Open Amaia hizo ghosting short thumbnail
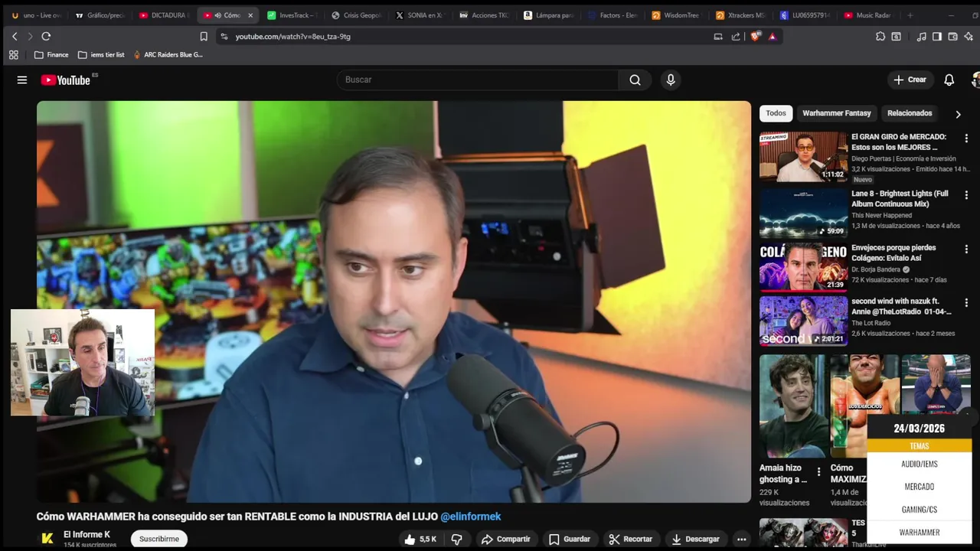Screen dimensions: 980x551 pyautogui.click(x=792, y=406)
